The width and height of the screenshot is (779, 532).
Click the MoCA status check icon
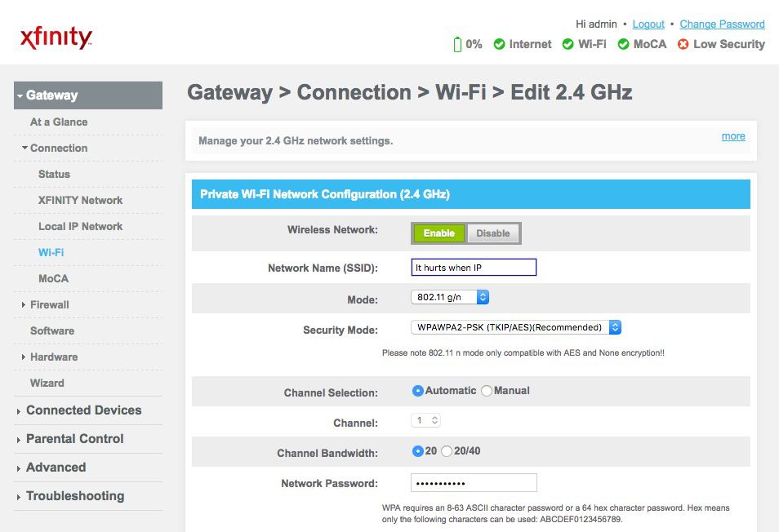(x=623, y=44)
